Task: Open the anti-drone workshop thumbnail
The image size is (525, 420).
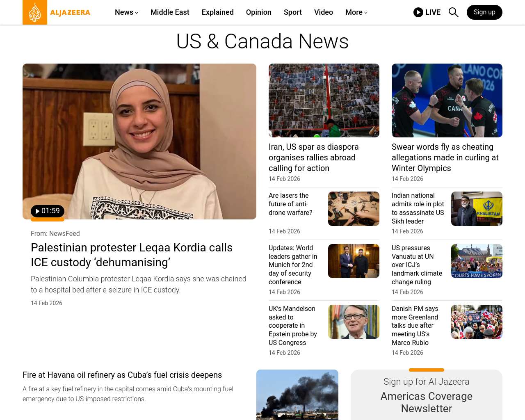Action: pos(354,209)
